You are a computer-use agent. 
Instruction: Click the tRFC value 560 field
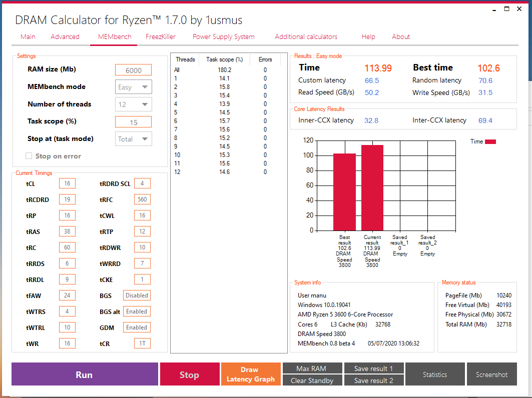coord(142,199)
